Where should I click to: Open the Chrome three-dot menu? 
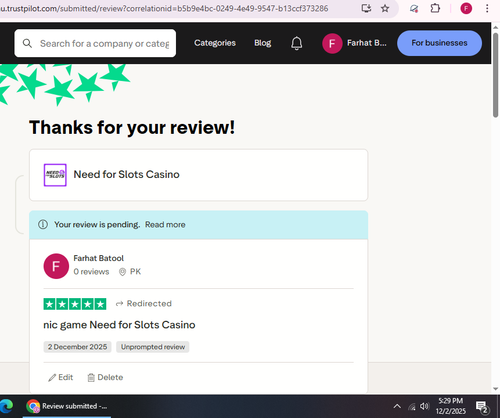tap(487, 8)
